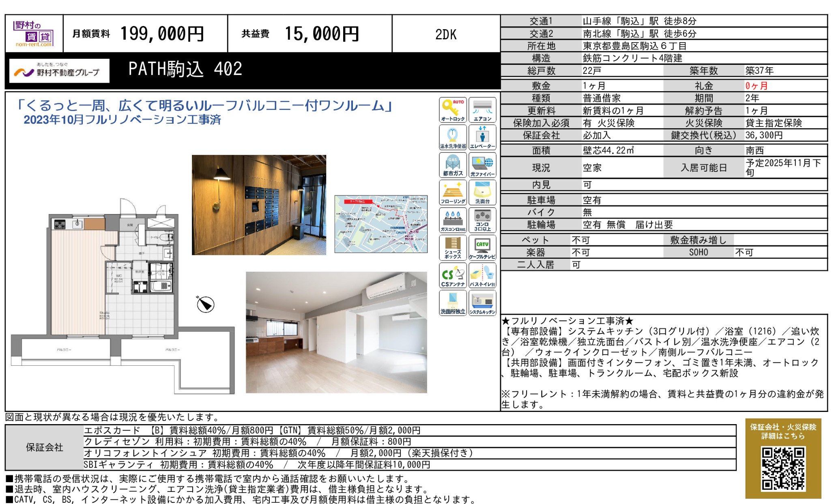Image resolution: width=834 pixels, height=504 pixels.
Task: Select the エレベーター elevator icon
Action: pos(484,137)
